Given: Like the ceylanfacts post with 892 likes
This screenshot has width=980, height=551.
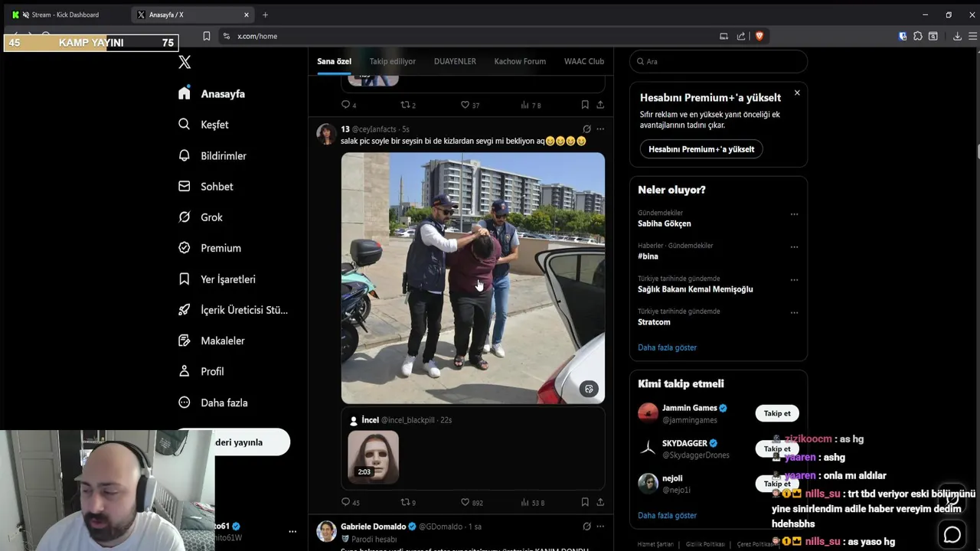Looking at the screenshot, I should (x=472, y=502).
